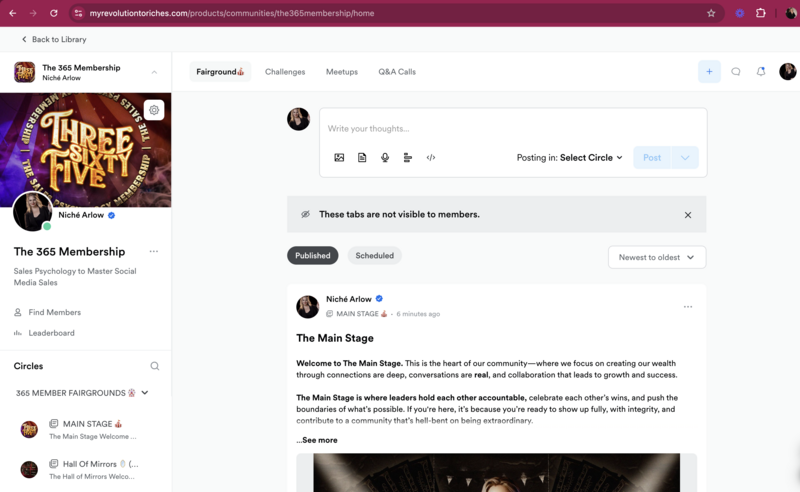Click the blue plus create button
The image size is (800, 492).
click(x=709, y=72)
